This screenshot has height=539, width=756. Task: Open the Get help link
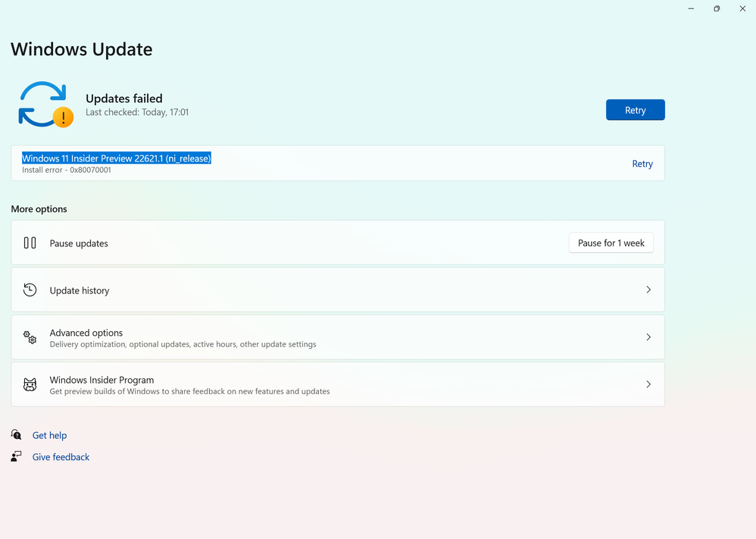[49, 435]
